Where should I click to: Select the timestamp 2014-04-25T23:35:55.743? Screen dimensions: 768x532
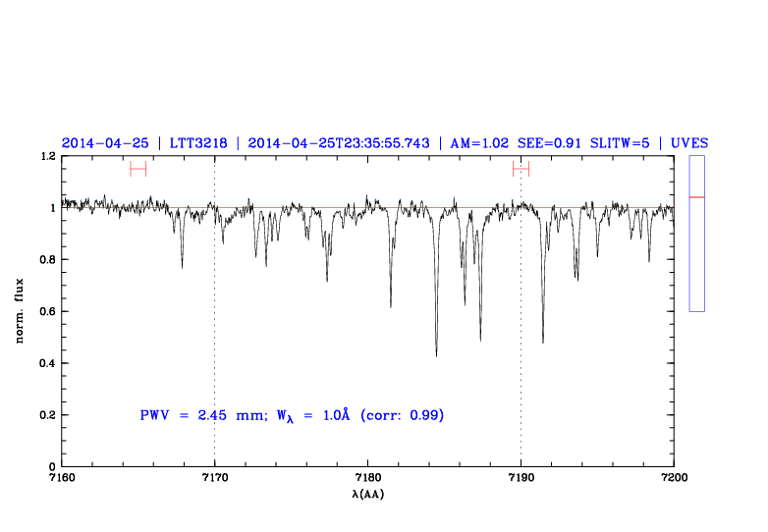(339, 143)
